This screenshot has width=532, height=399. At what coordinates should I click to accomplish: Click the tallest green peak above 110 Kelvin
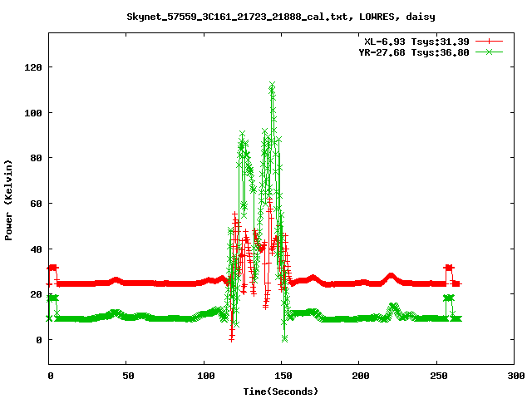272,85
